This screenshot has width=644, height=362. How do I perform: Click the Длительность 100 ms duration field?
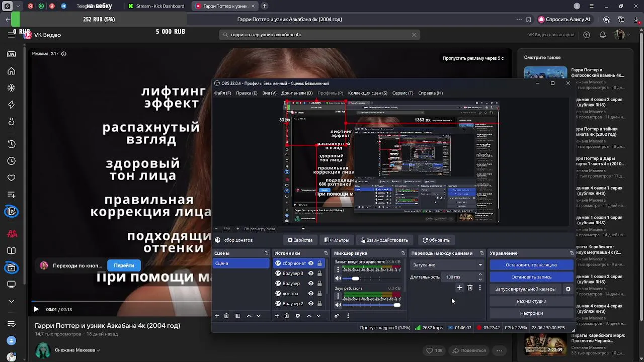coord(459,277)
